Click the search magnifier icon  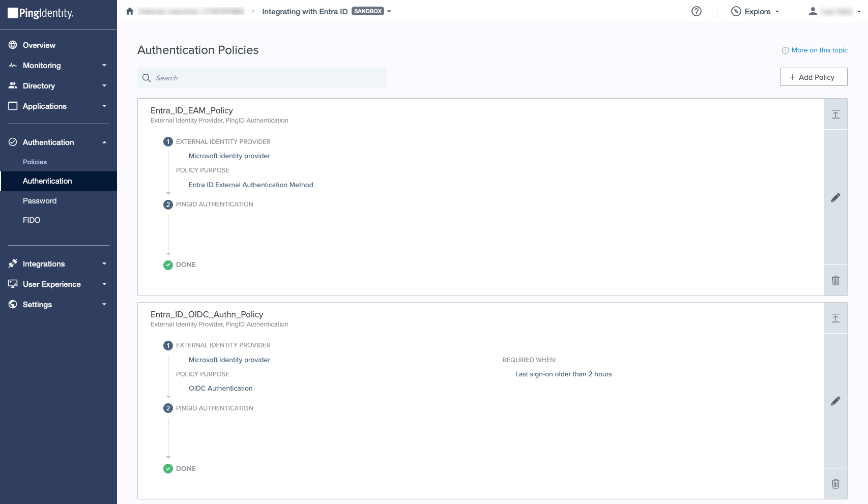(147, 78)
